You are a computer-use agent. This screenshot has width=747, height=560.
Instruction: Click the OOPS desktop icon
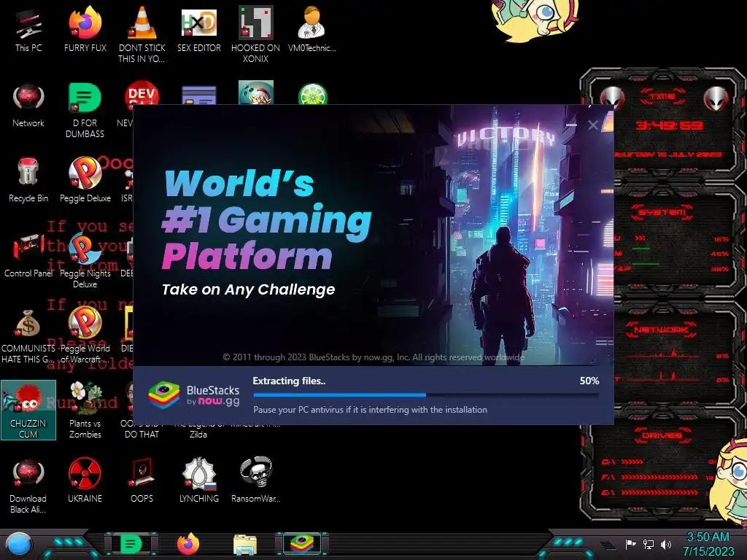click(142, 481)
